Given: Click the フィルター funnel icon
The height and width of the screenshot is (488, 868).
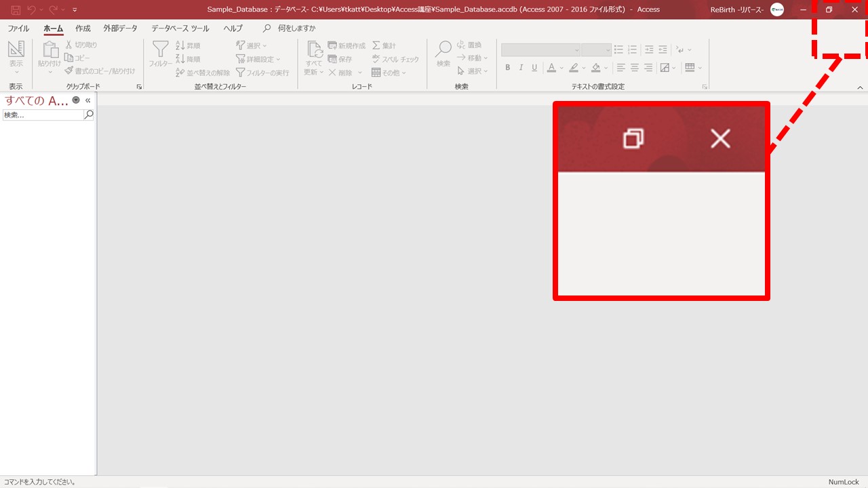Looking at the screenshot, I should pyautogui.click(x=160, y=50).
